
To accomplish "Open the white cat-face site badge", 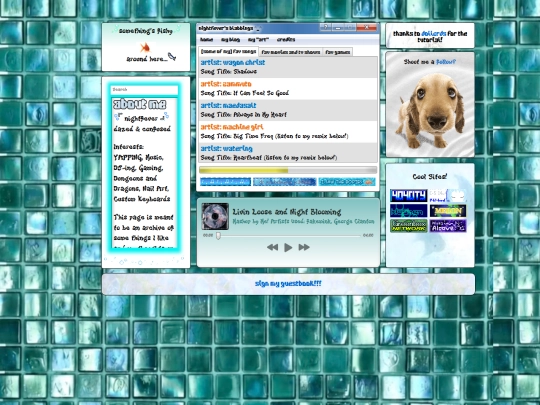I will click(x=448, y=196).
